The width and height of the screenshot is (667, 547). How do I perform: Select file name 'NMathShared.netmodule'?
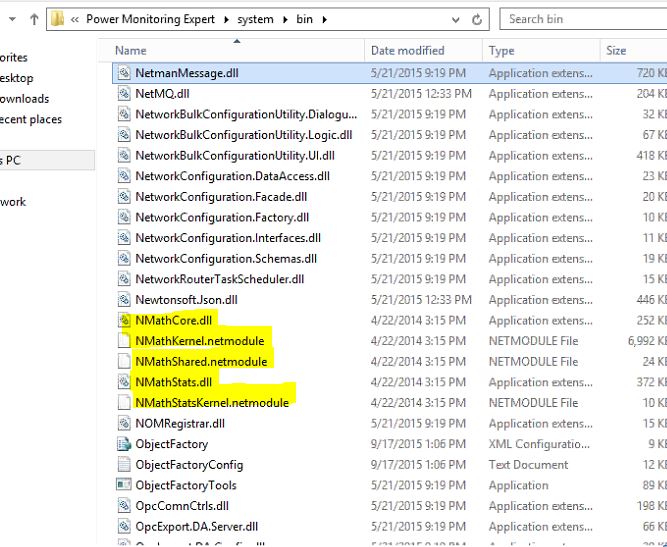click(201, 362)
